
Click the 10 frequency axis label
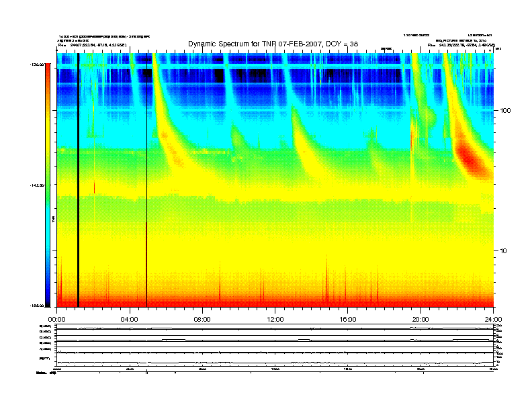click(x=504, y=251)
